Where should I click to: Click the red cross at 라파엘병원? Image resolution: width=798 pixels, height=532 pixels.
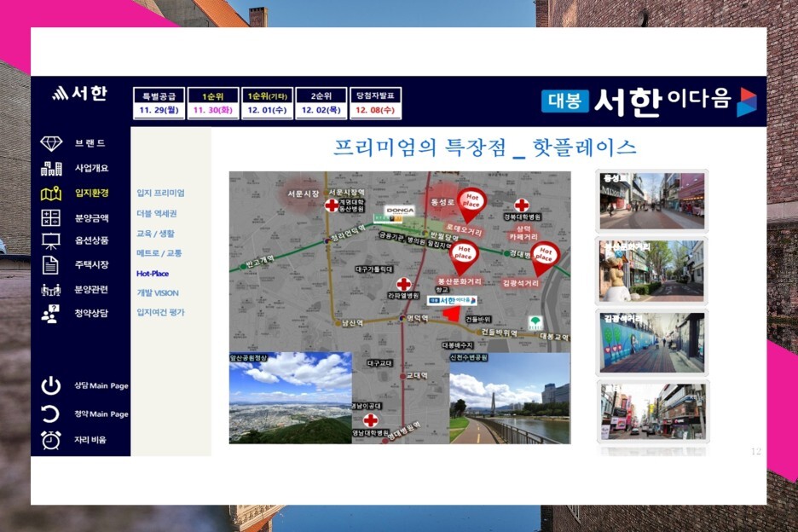click(403, 284)
